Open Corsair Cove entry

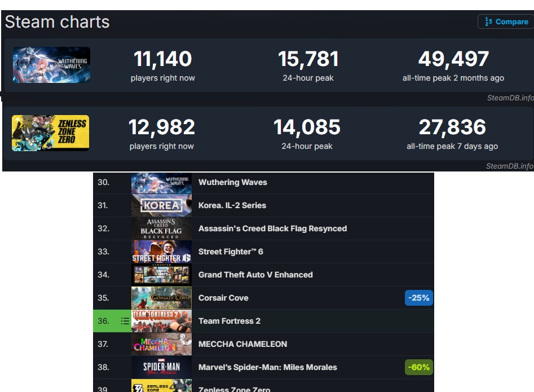click(x=223, y=298)
